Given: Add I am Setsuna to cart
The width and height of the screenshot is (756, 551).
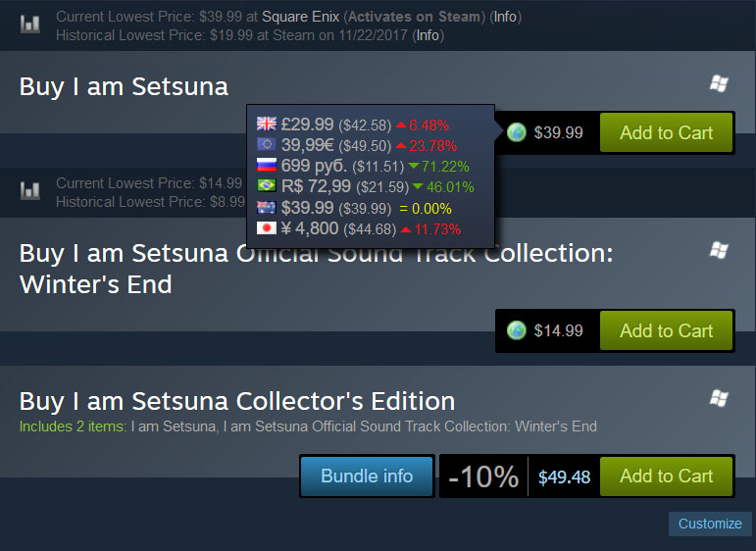Looking at the screenshot, I should (666, 132).
